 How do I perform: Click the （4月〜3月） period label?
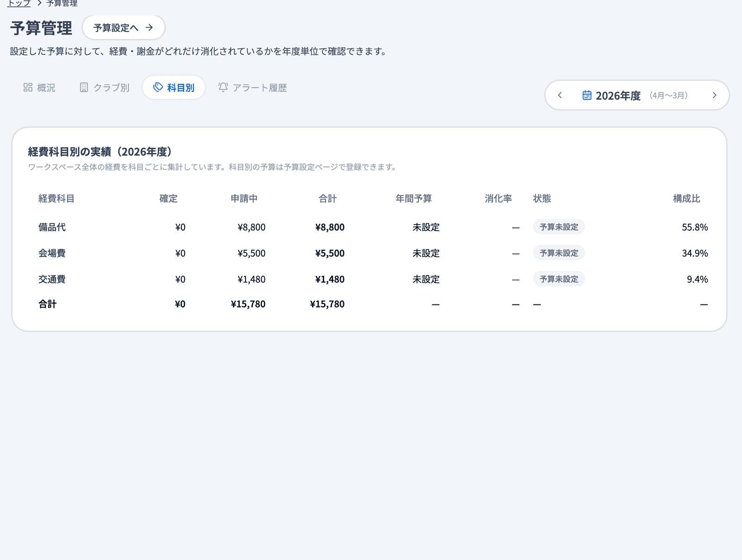click(x=669, y=96)
